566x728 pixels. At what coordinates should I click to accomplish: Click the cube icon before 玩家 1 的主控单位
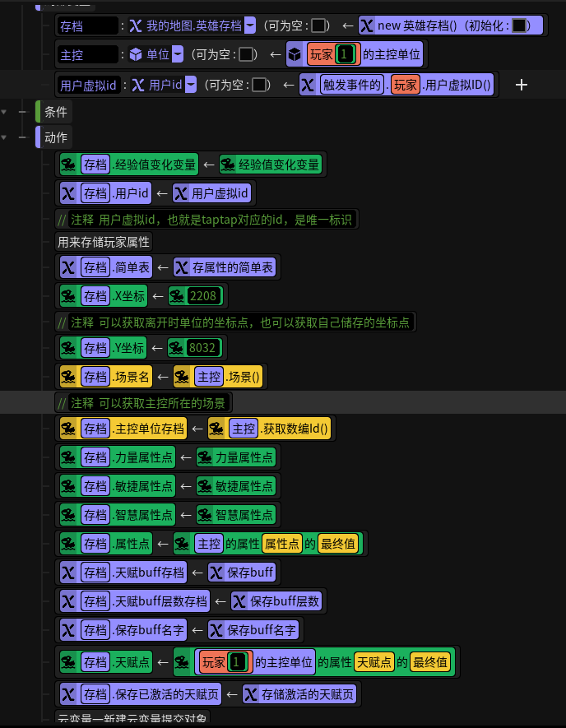tap(295, 54)
